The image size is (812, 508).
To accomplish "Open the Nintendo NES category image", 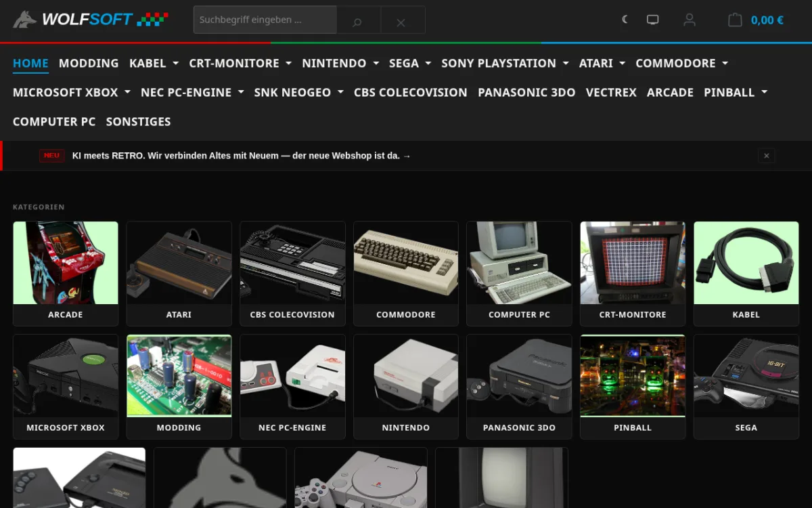I will 406,376.
